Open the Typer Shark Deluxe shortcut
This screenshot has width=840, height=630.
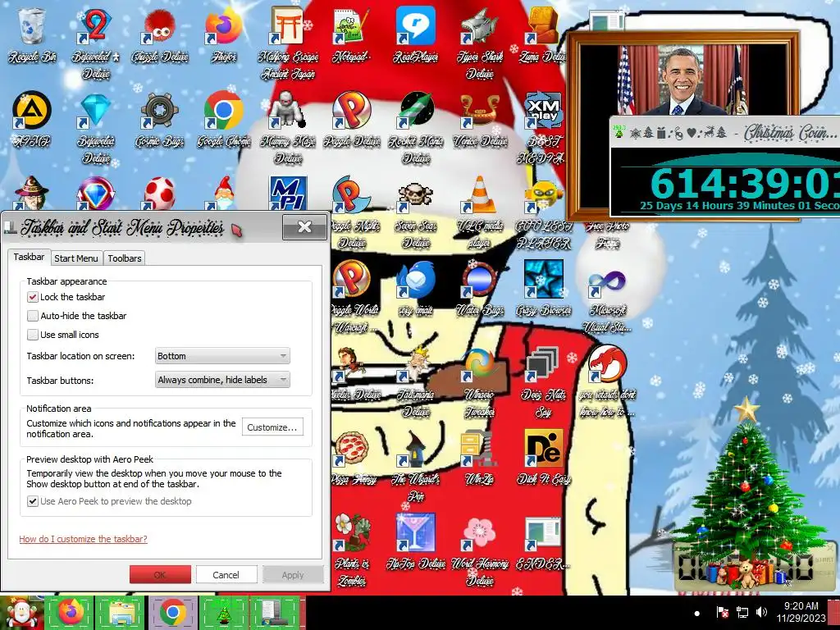(x=479, y=43)
